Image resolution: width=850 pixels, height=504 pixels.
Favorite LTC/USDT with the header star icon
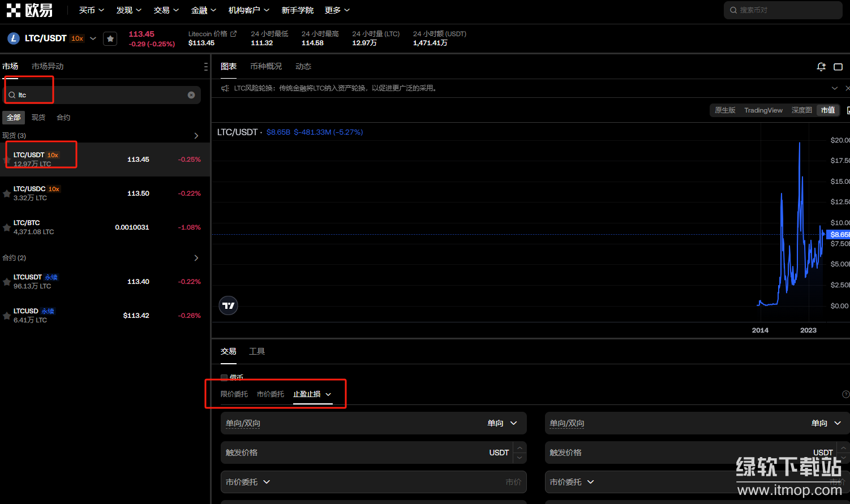coord(110,38)
